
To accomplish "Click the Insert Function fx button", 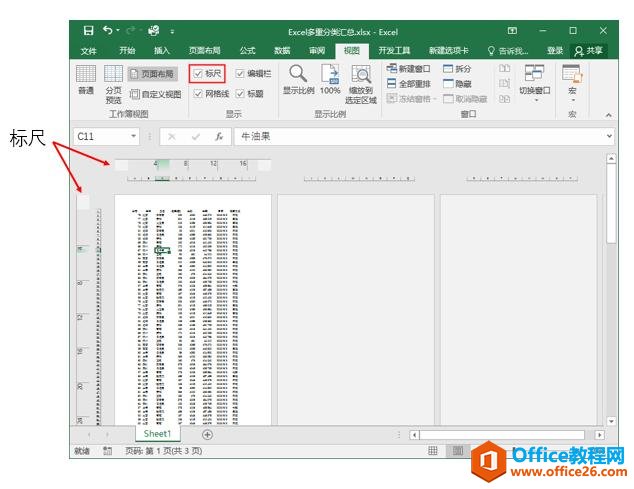I will [x=219, y=137].
